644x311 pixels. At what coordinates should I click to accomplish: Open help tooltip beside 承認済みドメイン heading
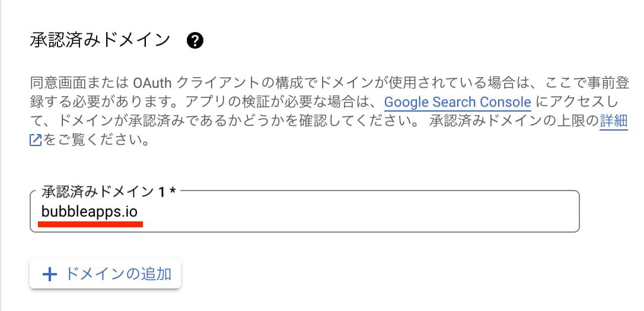(x=195, y=41)
